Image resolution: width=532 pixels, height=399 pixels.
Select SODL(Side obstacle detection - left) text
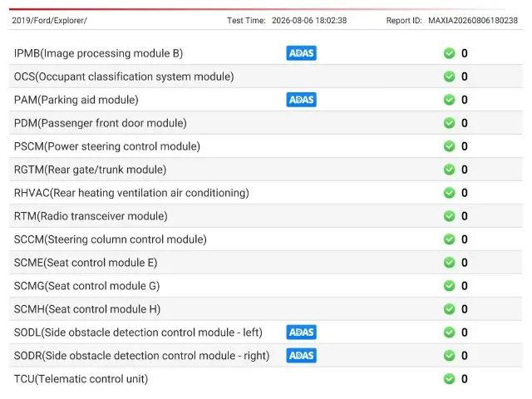[x=139, y=332]
